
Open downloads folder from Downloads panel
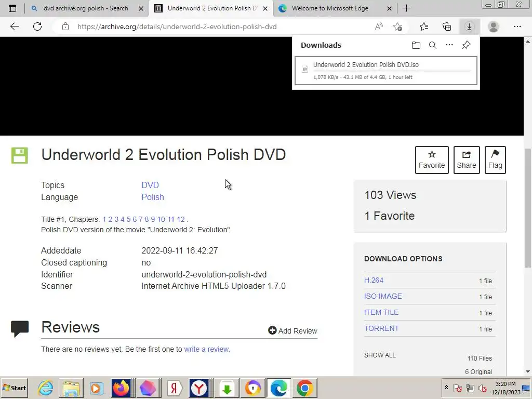coord(416,45)
